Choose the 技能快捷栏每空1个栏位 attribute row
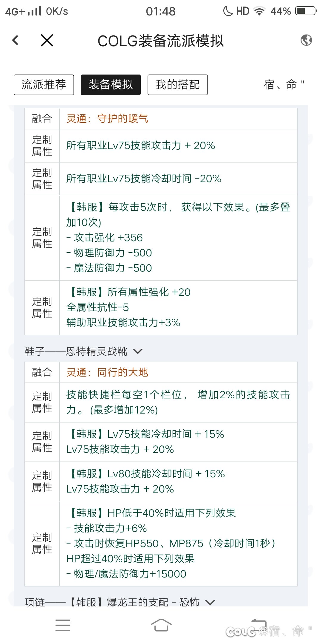 178,402
